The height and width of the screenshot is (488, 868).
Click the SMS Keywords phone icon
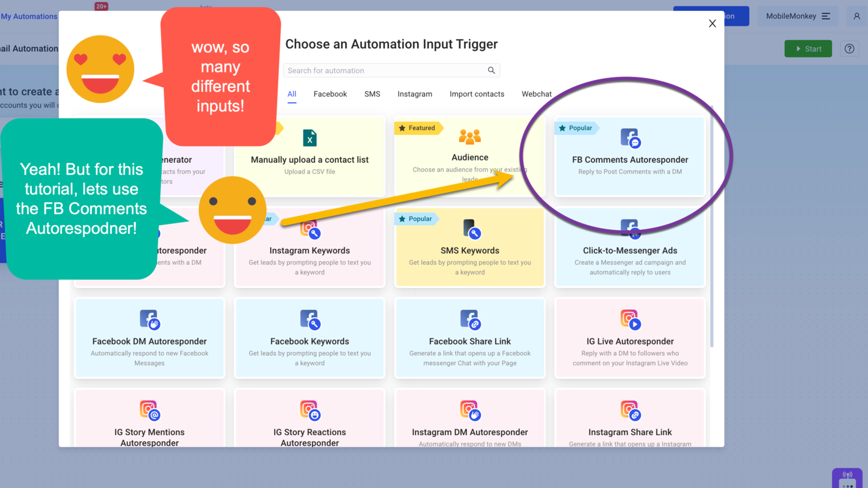pyautogui.click(x=469, y=229)
